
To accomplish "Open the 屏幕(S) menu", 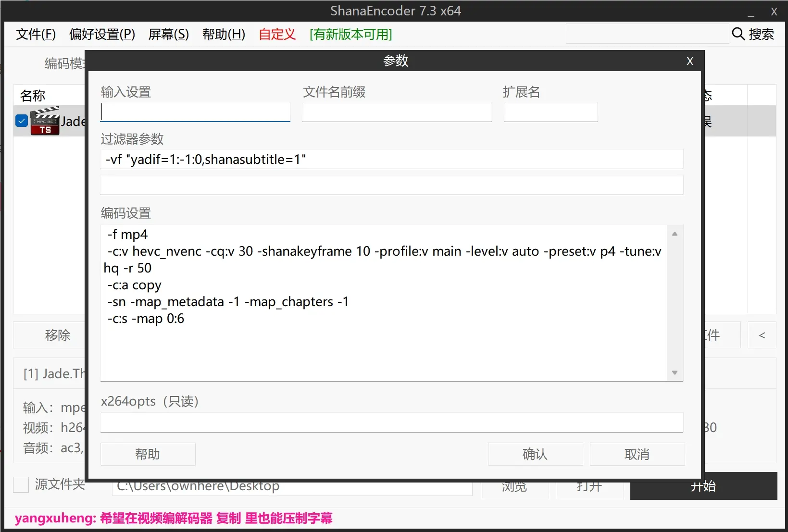I will coord(169,35).
